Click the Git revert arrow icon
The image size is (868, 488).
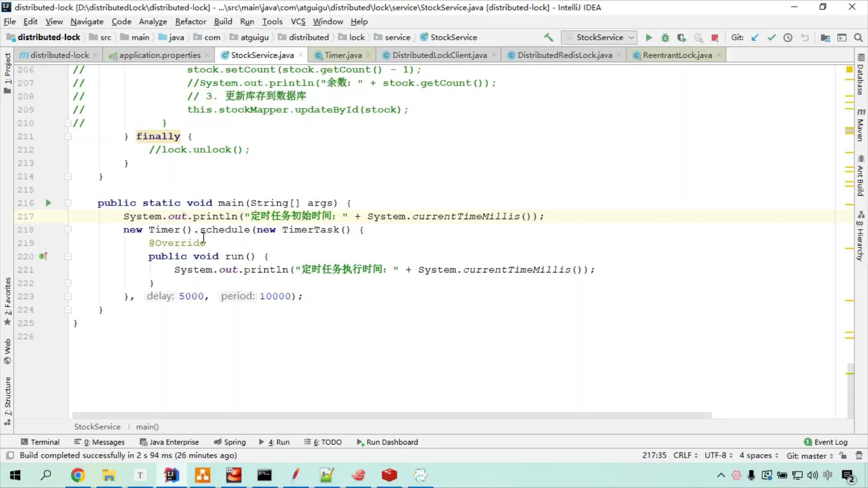(x=805, y=38)
